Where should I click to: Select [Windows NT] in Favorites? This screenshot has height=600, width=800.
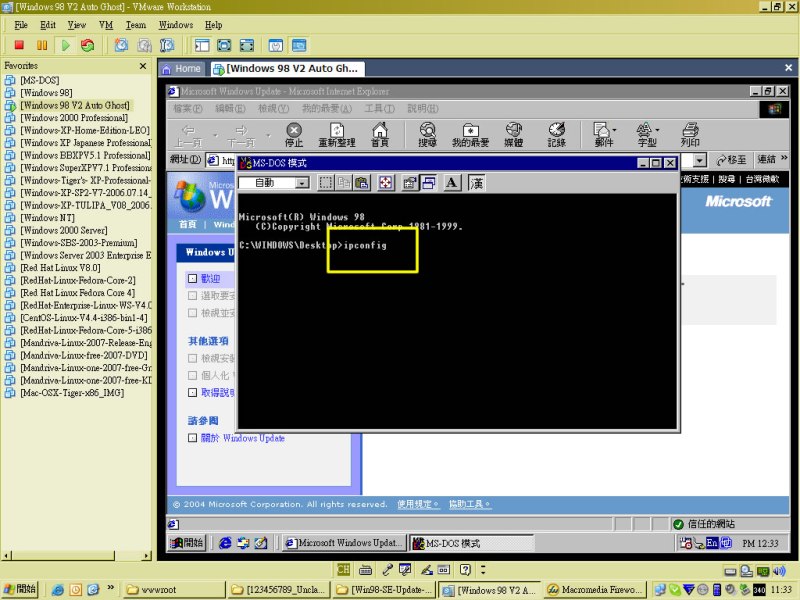point(47,218)
